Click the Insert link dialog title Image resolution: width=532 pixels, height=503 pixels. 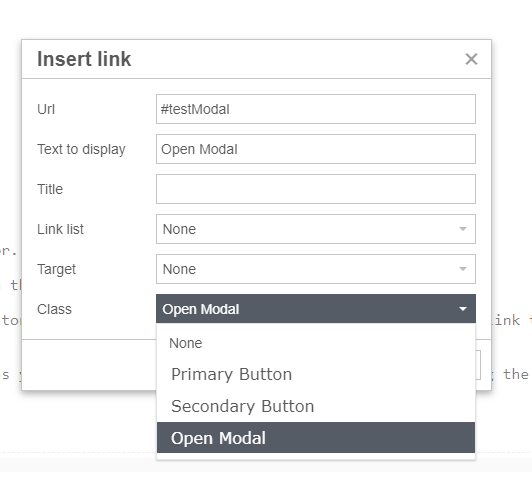84,59
